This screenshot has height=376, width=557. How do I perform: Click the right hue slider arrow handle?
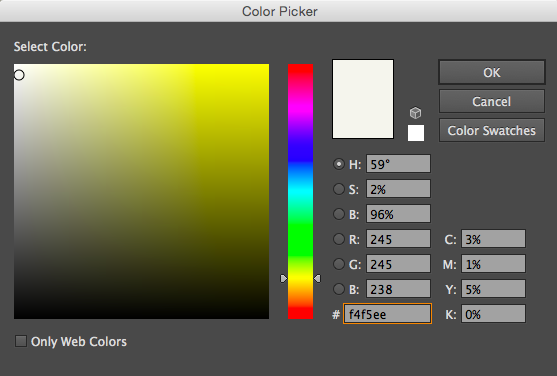(x=317, y=279)
